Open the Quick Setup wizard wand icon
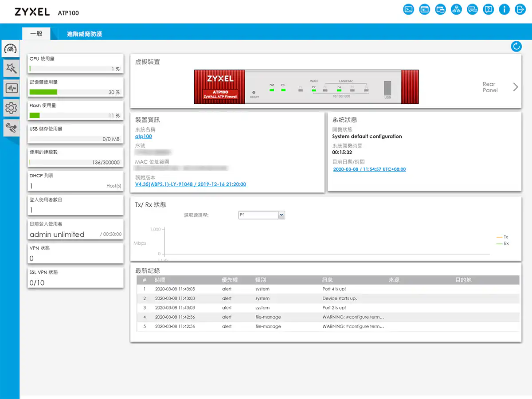The width and height of the screenshot is (532, 399). (11, 68)
